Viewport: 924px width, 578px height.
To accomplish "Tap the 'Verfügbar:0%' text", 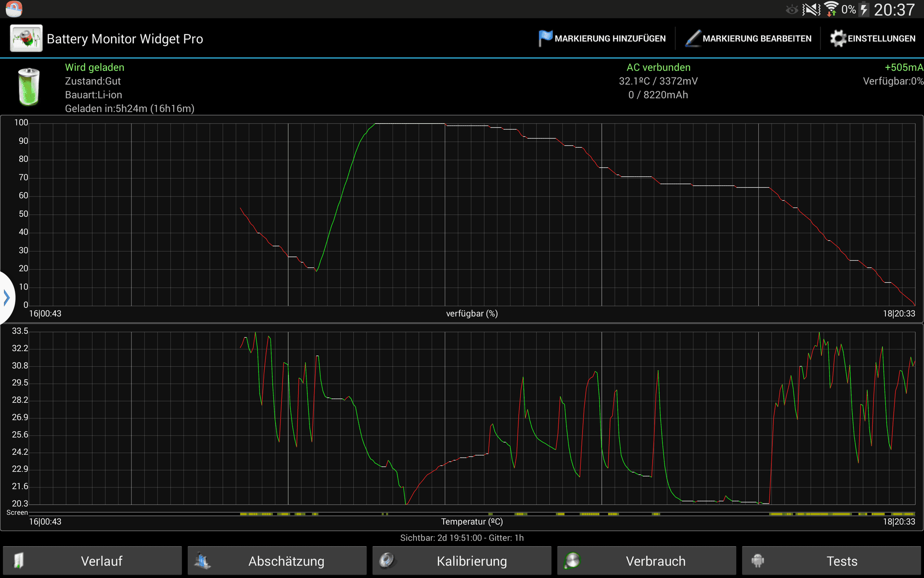I will (893, 81).
